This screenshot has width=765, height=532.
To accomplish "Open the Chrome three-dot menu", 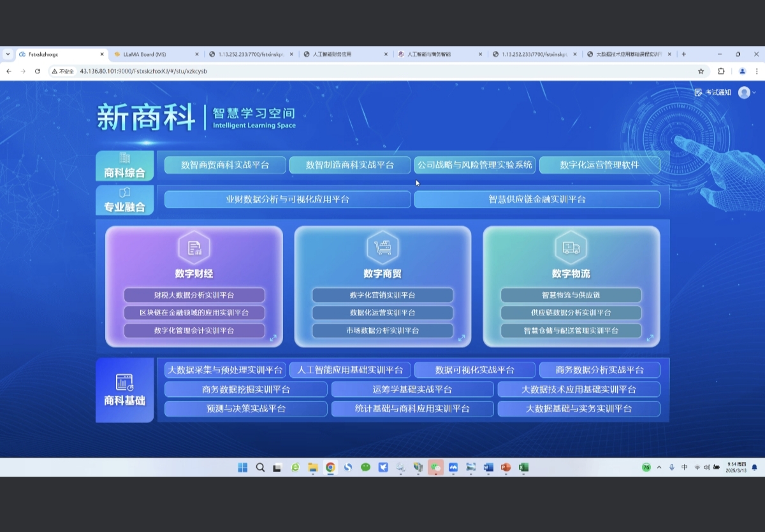I will pyautogui.click(x=755, y=71).
